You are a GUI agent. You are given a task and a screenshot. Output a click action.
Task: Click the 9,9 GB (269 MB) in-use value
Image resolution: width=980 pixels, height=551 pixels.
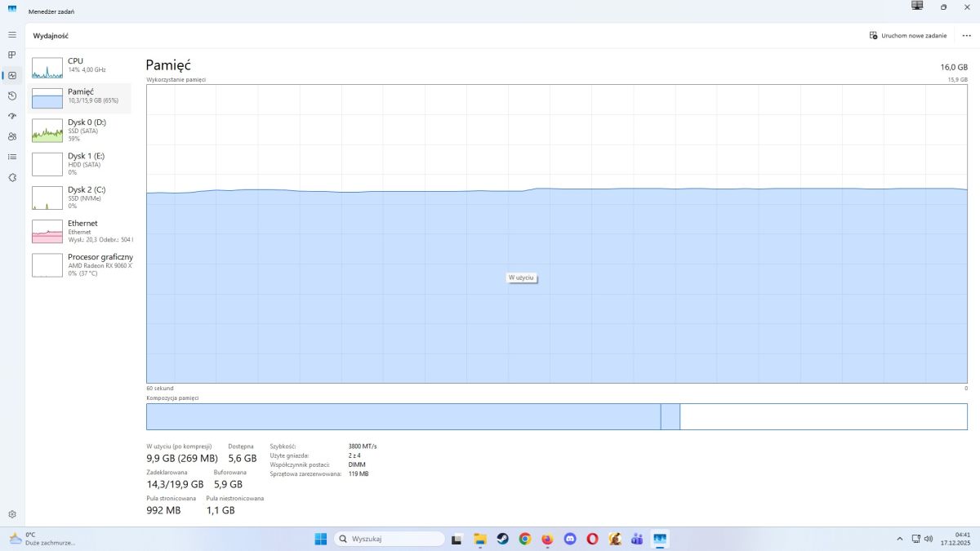tap(182, 459)
